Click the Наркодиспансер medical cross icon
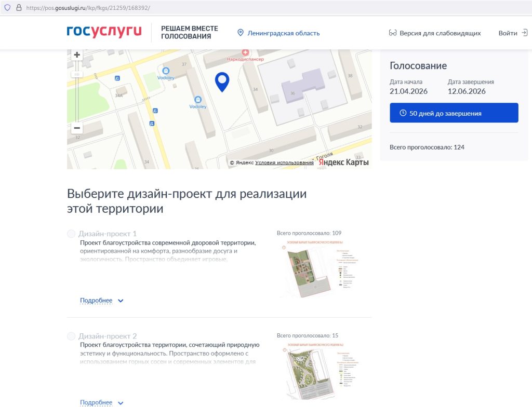 pos(245,53)
